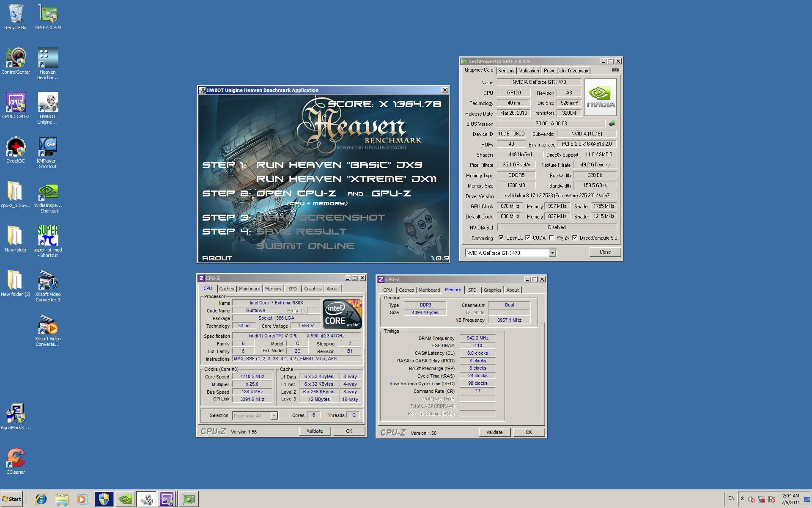Open the New folder (2) icon

16,284
